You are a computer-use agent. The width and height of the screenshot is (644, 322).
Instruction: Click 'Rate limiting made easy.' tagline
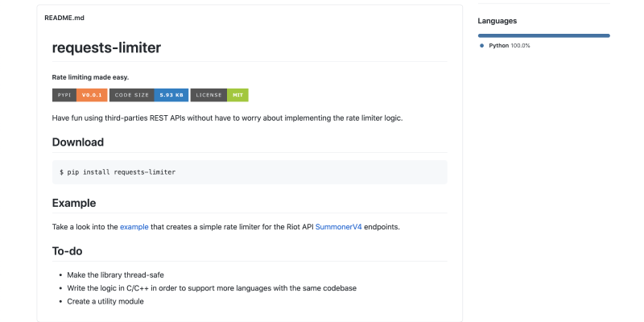coord(90,77)
